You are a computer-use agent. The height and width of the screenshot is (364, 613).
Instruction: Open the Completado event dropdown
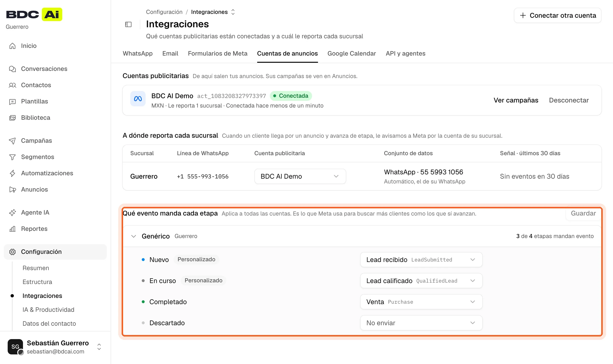point(421,302)
